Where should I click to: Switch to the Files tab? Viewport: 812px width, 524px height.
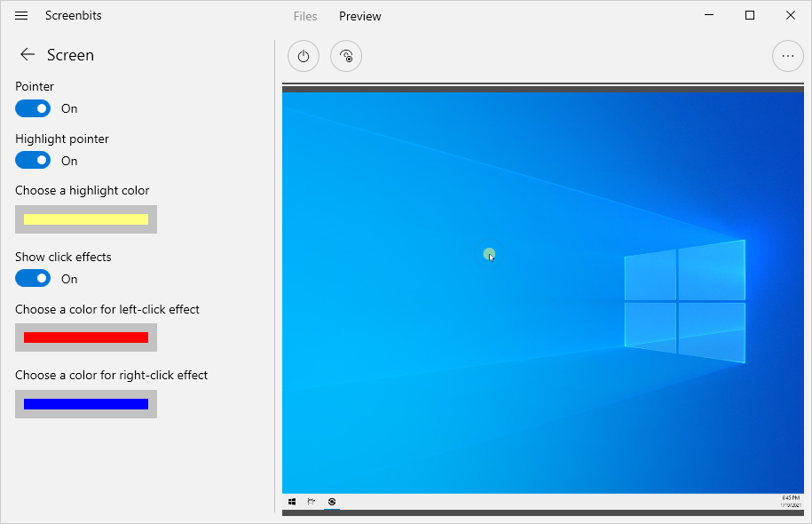tap(305, 16)
